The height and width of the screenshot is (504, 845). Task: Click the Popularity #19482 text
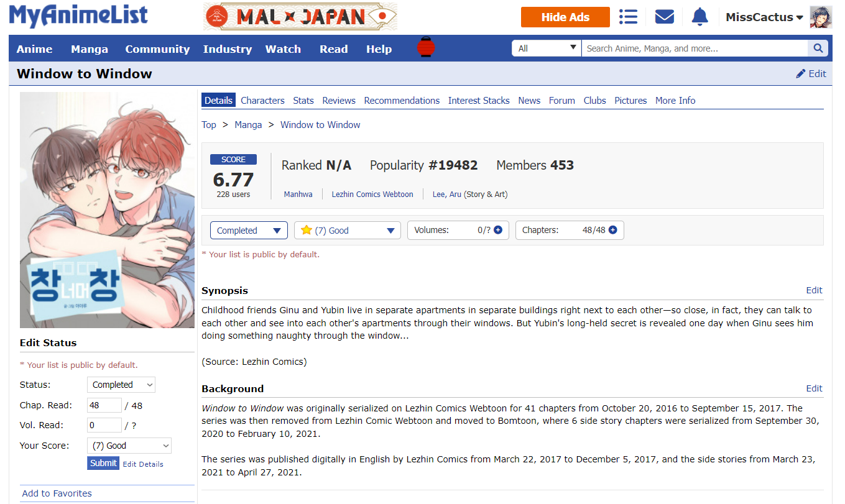tap(424, 165)
